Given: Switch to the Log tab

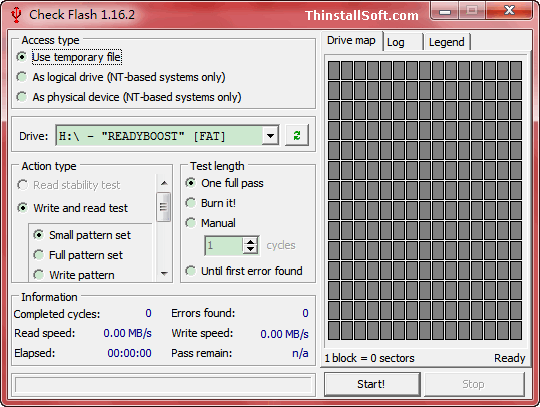Looking at the screenshot, I should [403, 42].
